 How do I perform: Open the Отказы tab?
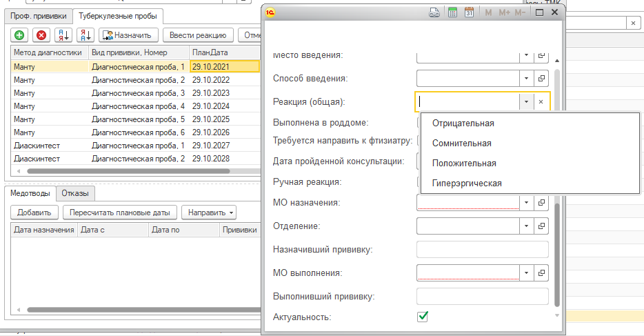[74, 193]
